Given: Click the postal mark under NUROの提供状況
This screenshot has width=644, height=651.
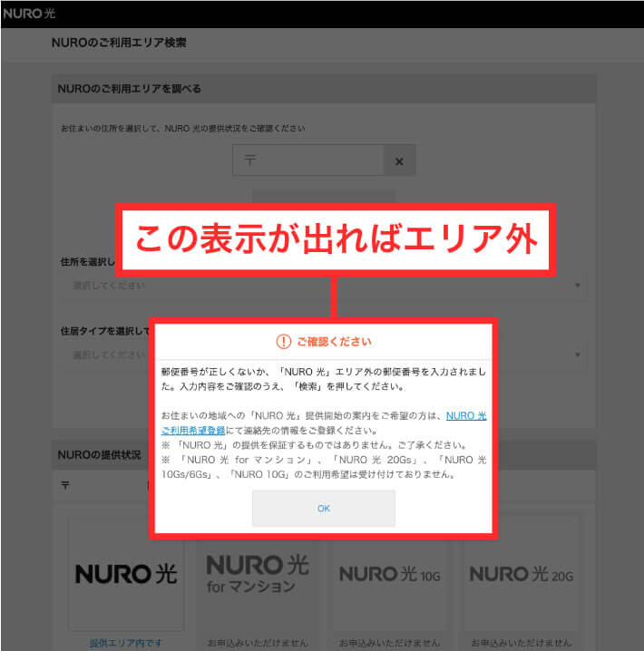Looking at the screenshot, I should tap(65, 484).
